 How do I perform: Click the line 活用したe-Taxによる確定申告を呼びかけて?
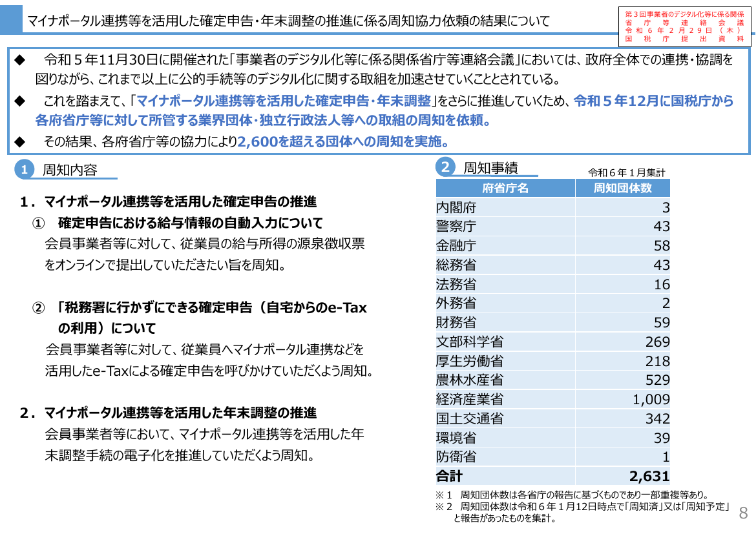209,371
